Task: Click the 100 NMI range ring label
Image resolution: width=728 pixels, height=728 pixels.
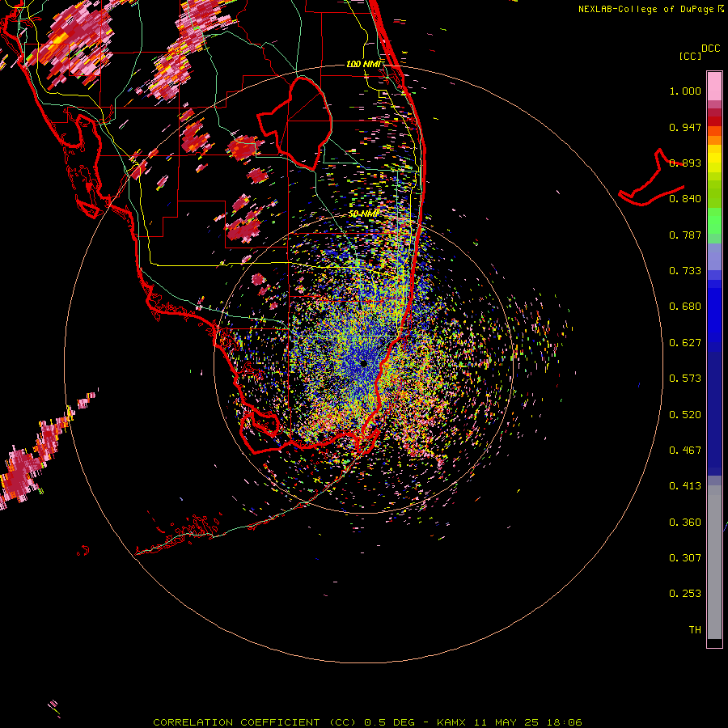Action: [363, 64]
